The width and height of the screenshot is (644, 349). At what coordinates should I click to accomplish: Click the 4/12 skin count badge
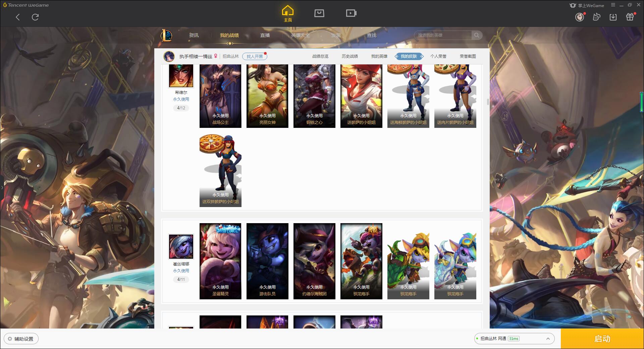(181, 108)
